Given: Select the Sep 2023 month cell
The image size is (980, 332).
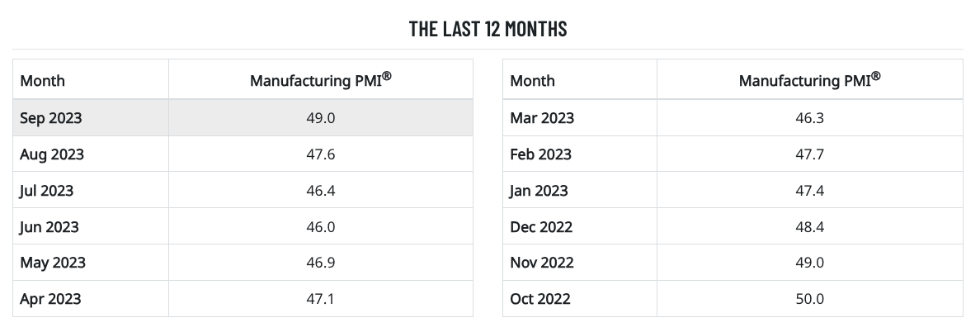Looking at the screenshot, I should point(51,118).
